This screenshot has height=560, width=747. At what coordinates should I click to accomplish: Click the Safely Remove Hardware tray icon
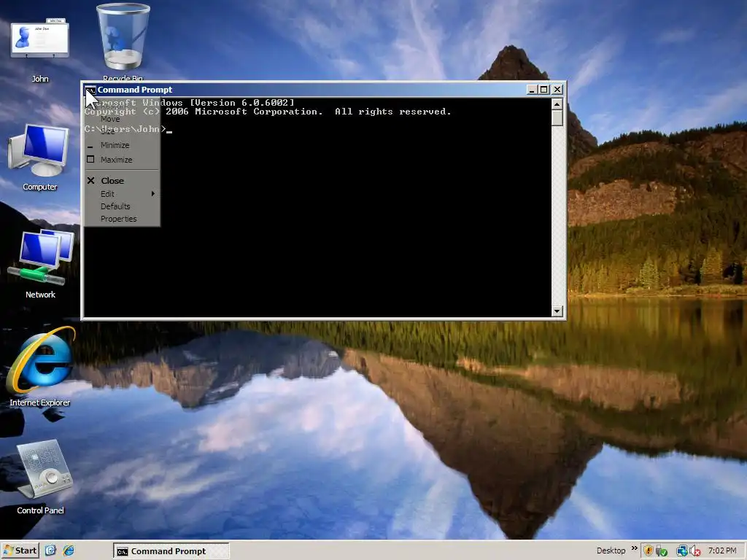(661, 551)
